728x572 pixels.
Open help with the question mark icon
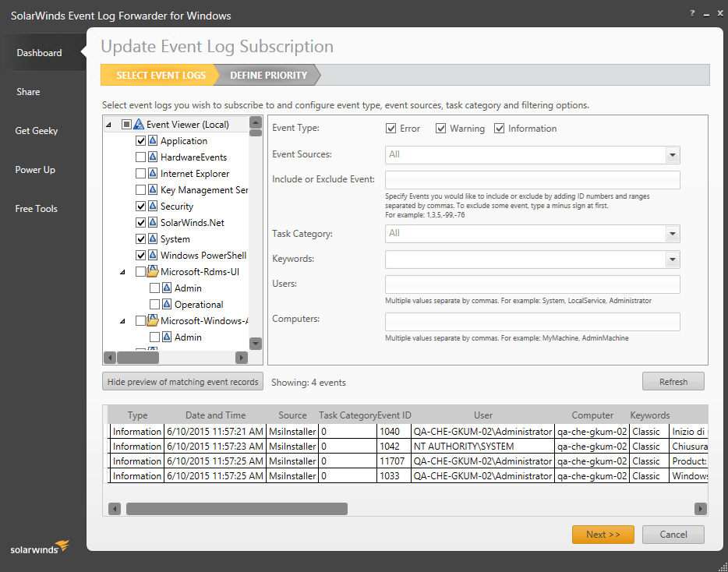[692, 13]
